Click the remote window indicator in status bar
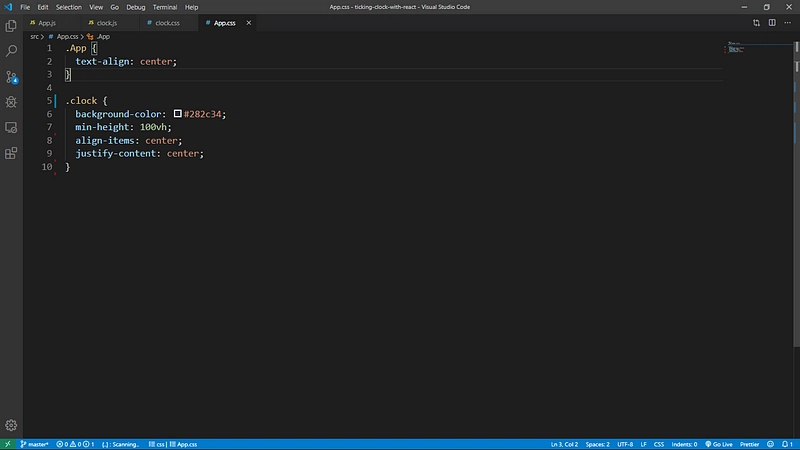The width and height of the screenshot is (800, 450). (8, 444)
